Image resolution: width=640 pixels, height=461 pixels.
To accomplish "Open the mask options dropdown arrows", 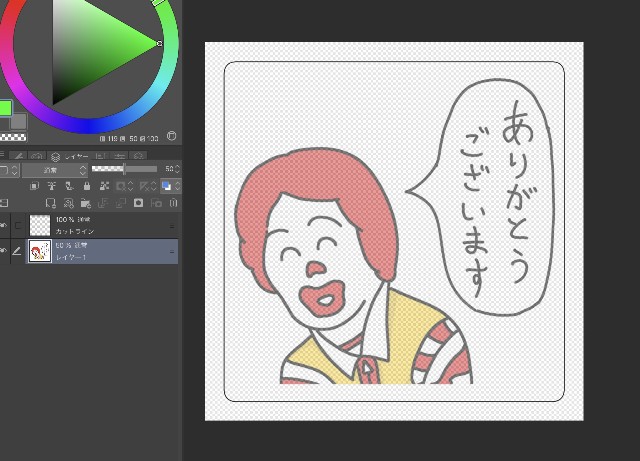I will [130, 186].
